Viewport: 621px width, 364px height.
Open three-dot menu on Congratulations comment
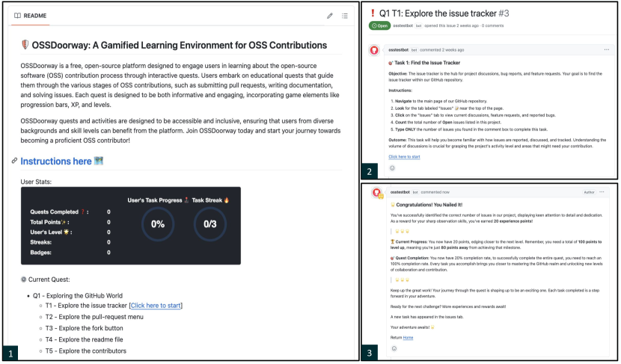pos(602,192)
